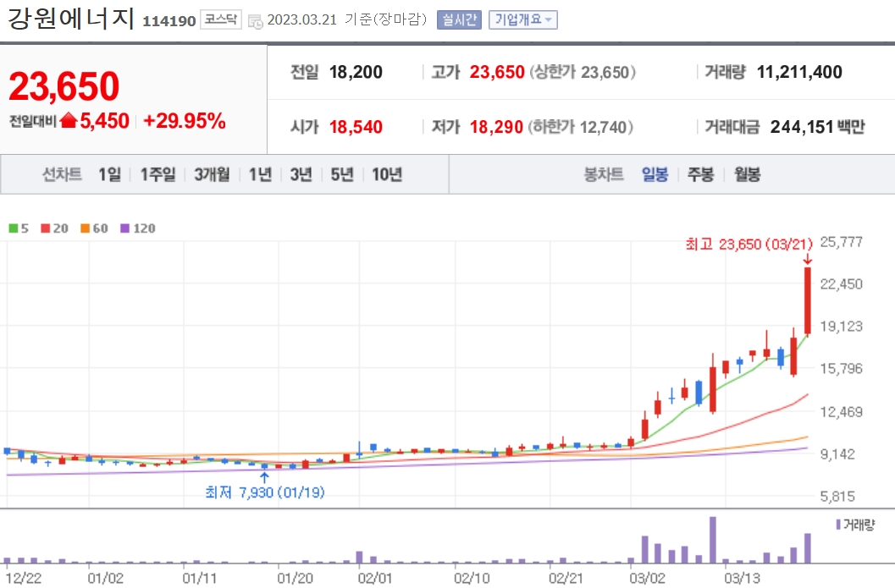
Task: Click the date text 2023.03.21
Action: (302, 20)
